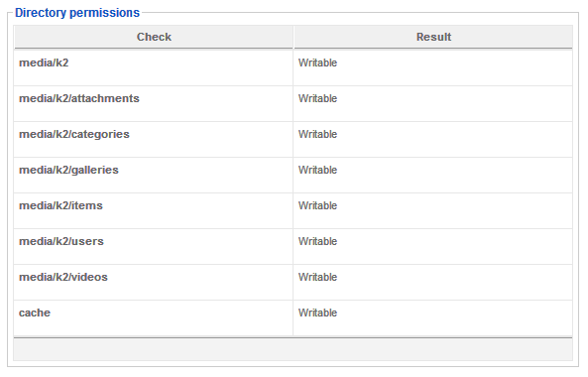This screenshot has width=588, height=377.
Task: Click the media/k2/categories directory name
Action: (74, 134)
